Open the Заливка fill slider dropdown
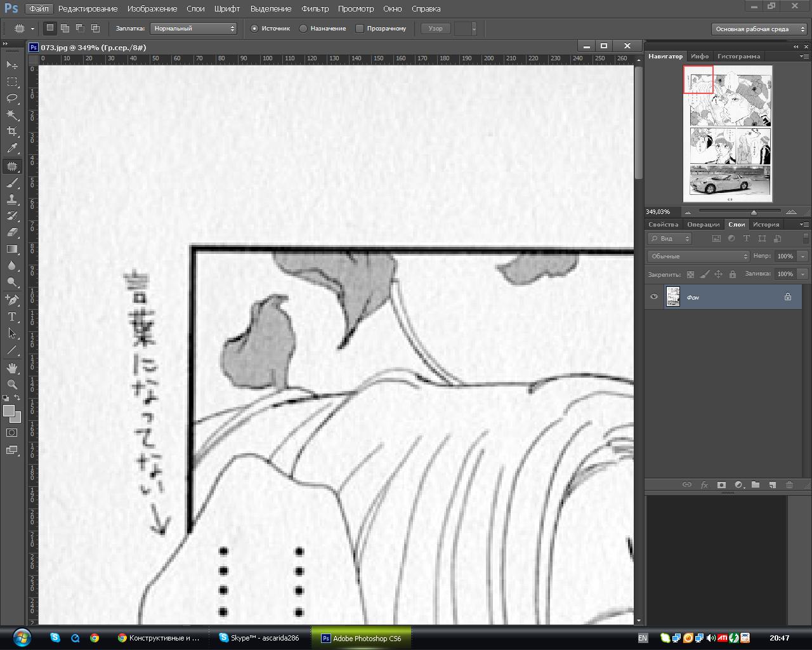 802,274
